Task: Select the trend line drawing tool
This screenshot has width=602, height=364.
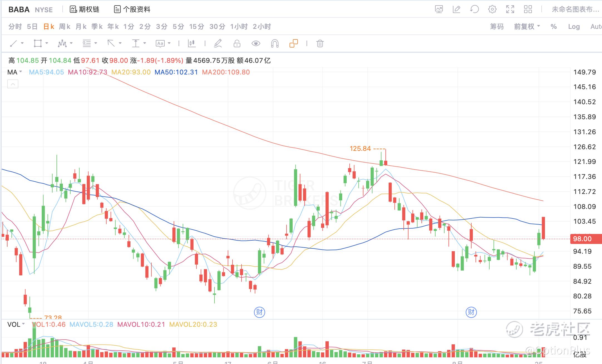Action: [x=14, y=43]
